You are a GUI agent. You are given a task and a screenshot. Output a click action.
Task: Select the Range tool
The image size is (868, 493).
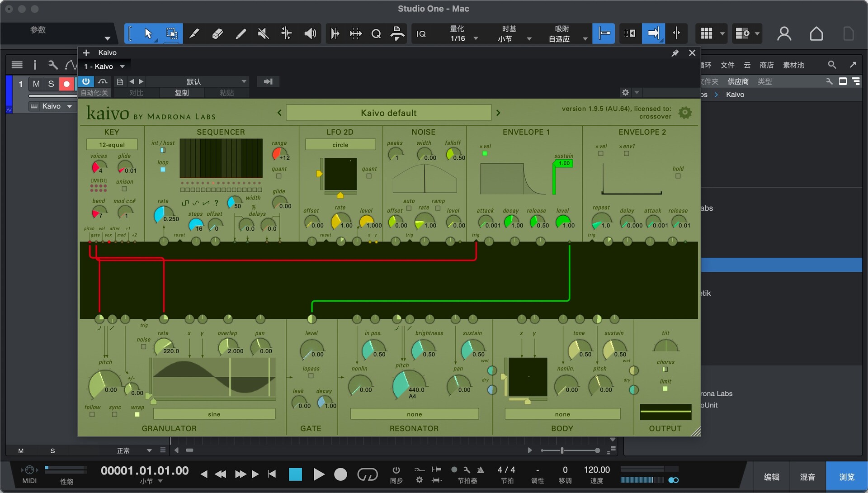point(171,33)
